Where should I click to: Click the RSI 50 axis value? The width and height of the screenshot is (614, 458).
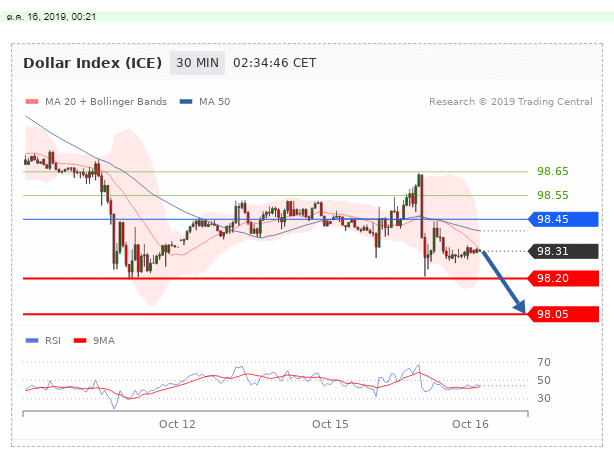tap(544, 380)
